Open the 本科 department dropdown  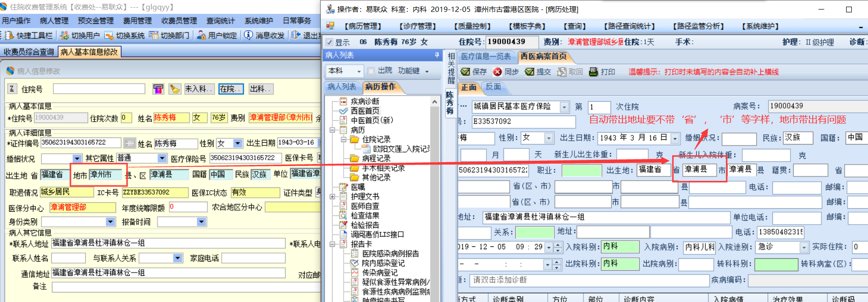click(x=359, y=71)
